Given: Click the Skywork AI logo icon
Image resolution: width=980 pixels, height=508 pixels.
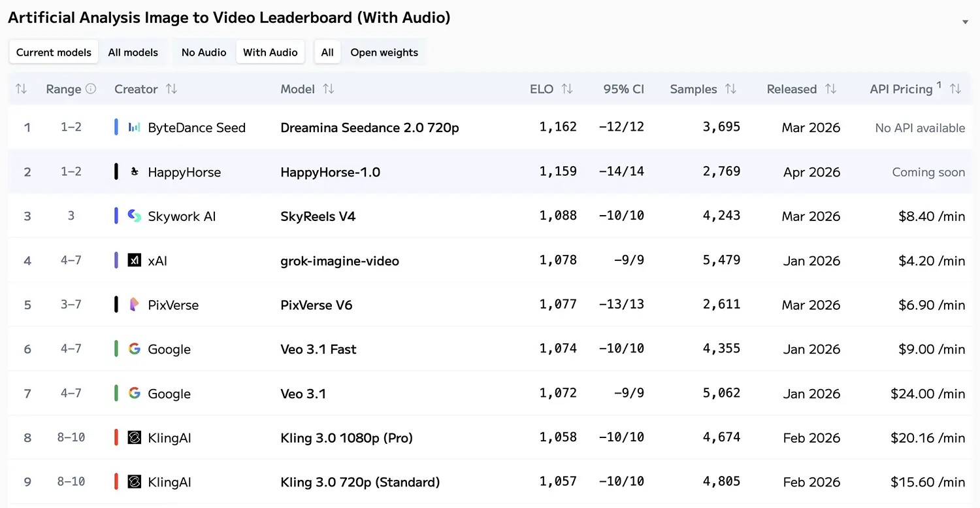Looking at the screenshot, I should pyautogui.click(x=135, y=216).
